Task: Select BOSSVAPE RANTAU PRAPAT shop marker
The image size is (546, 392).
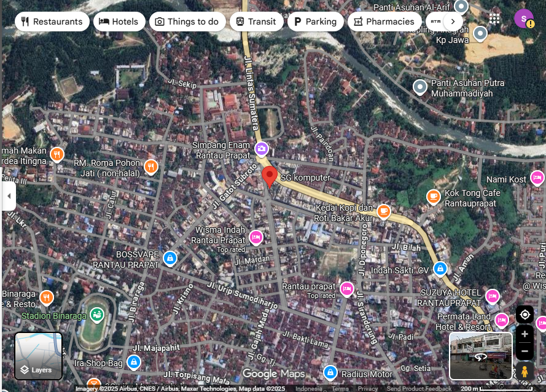Action: coord(170,258)
